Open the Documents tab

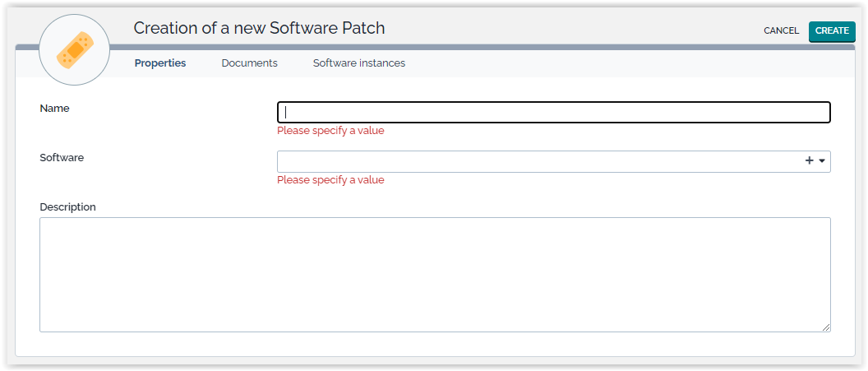pos(249,63)
